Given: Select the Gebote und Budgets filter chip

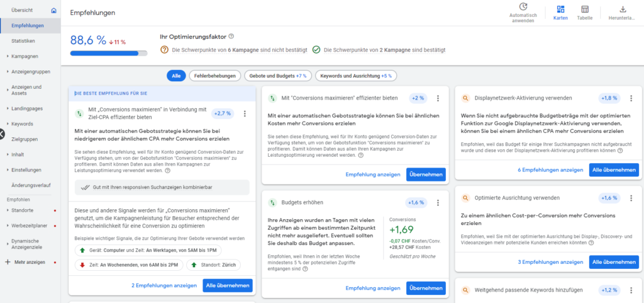Looking at the screenshot, I should 278,76.
